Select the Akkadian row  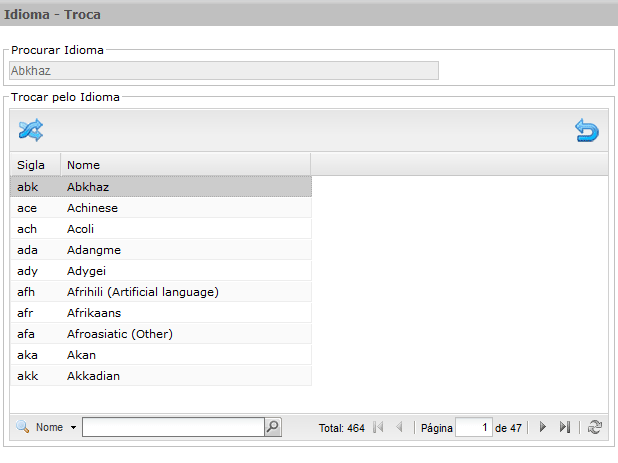161,376
